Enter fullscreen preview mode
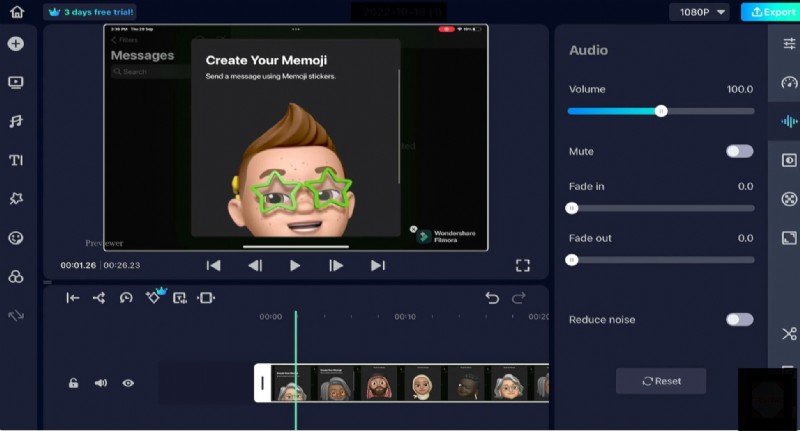 click(x=522, y=265)
